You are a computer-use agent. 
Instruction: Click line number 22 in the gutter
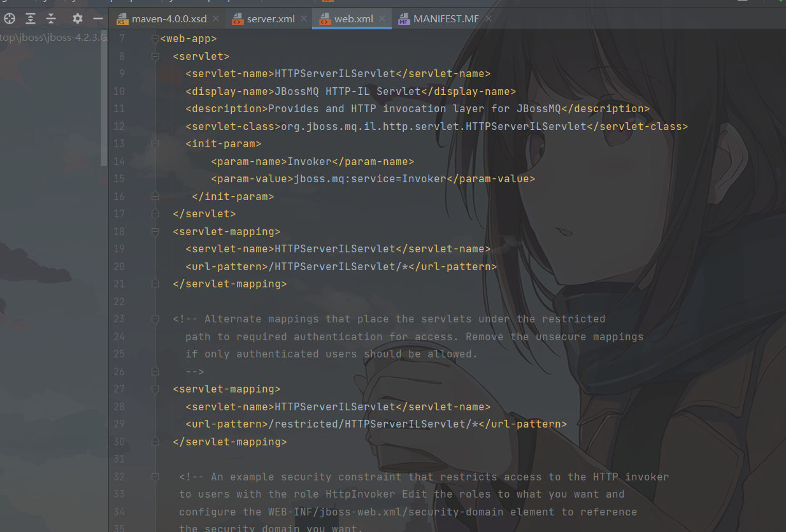coord(119,301)
